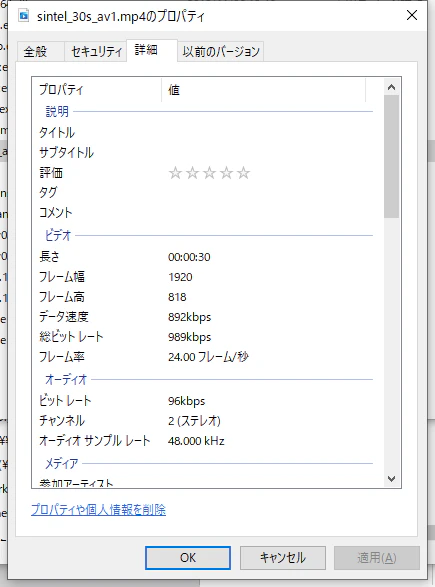Click the メディア section header

[x=62, y=463]
